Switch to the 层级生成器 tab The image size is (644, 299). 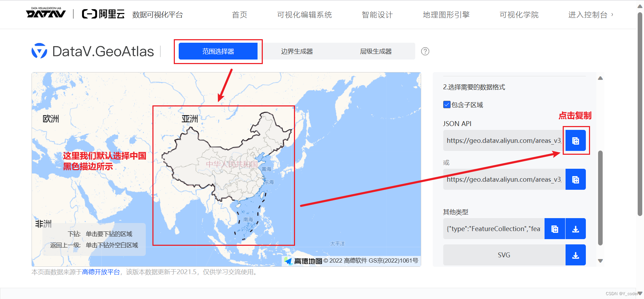point(376,51)
